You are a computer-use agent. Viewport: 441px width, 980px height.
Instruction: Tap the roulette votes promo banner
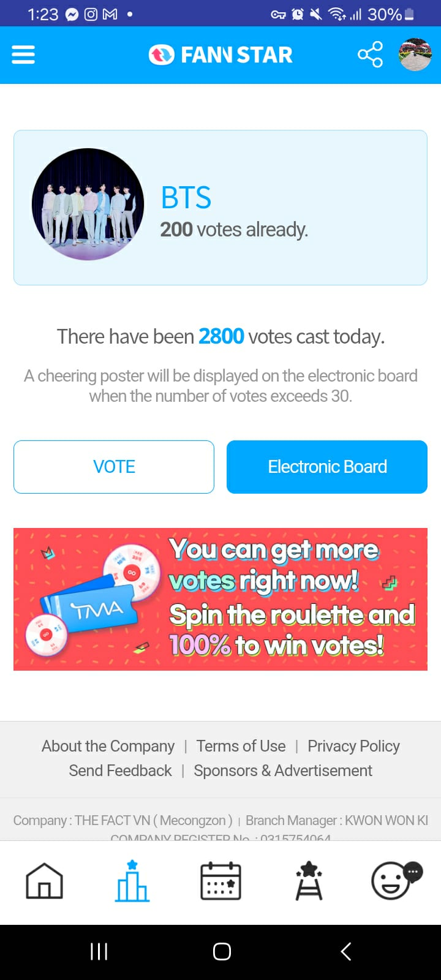point(221,599)
